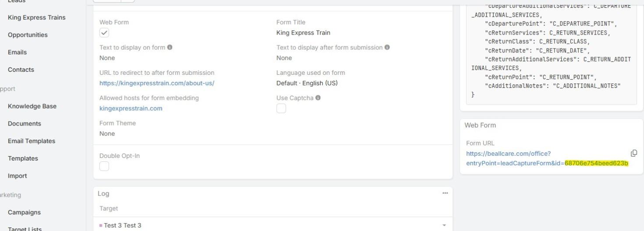
Task: Click info icon beside 'Text to display on form'
Action: (170, 47)
